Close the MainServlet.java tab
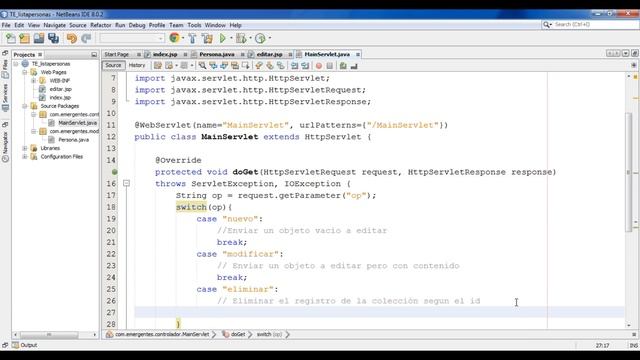Screen dimensions: 640x360 (358, 55)
